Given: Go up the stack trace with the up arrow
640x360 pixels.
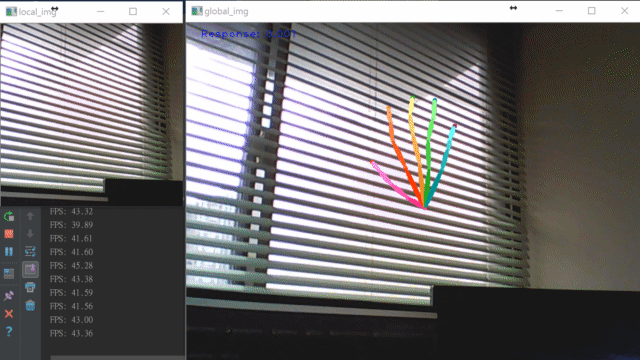Looking at the screenshot, I should 30,216.
